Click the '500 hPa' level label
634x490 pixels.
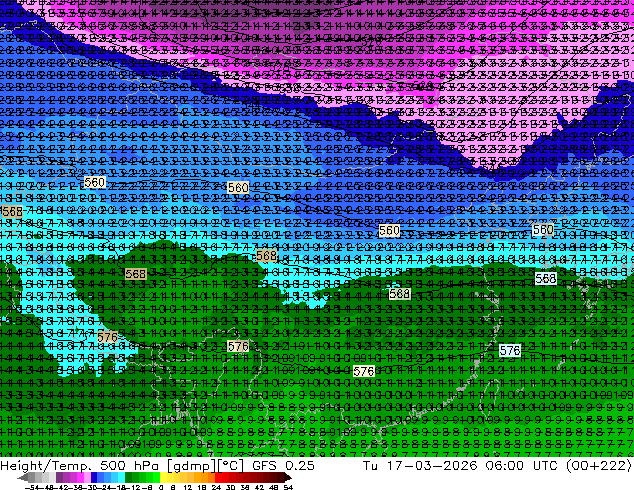(x=128, y=465)
